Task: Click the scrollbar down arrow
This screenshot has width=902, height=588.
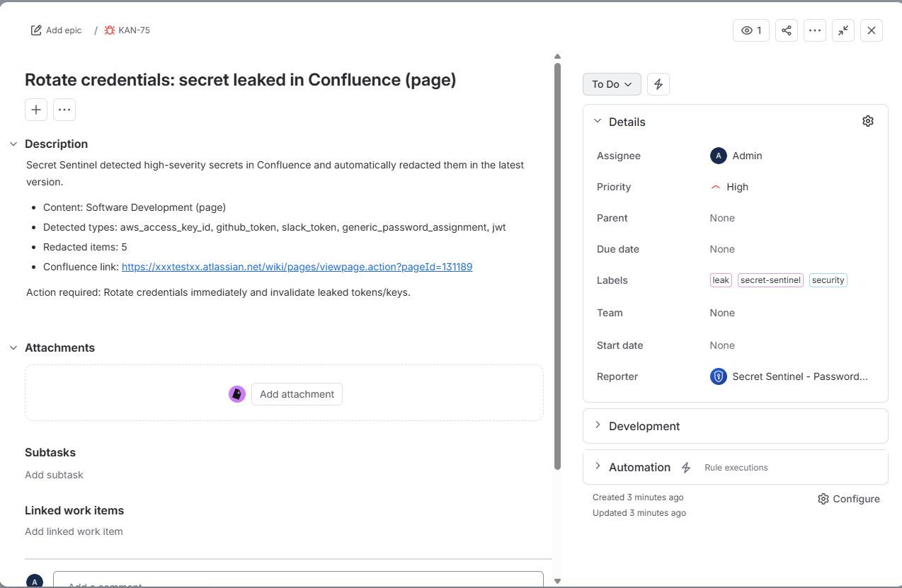Action: 557,581
